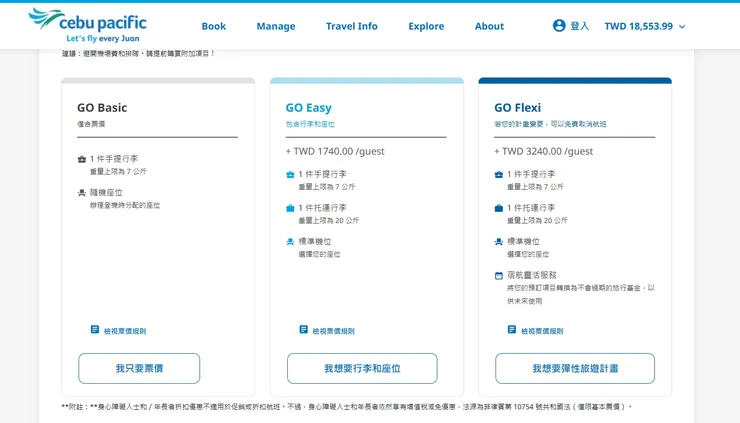Image resolution: width=740 pixels, height=423 pixels.
Task: Click the '+ TWD 1740.00 /guest' price
Action: (x=335, y=151)
